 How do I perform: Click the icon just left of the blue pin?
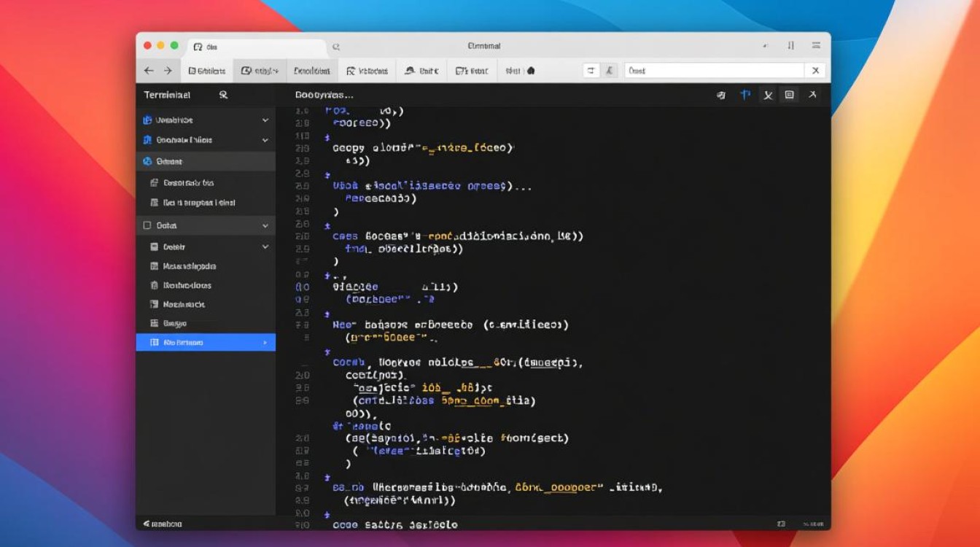coord(721,96)
